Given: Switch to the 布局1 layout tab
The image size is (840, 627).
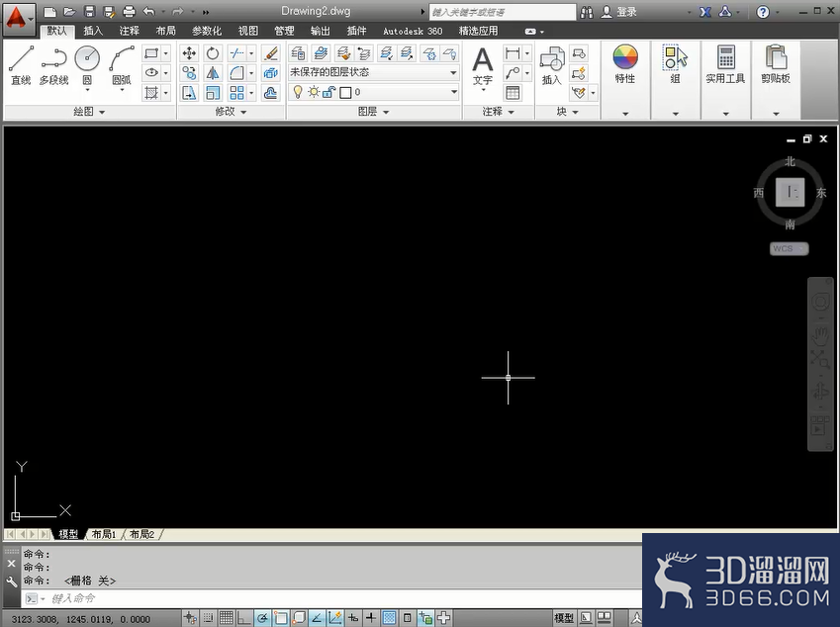Looking at the screenshot, I should tap(104, 534).
